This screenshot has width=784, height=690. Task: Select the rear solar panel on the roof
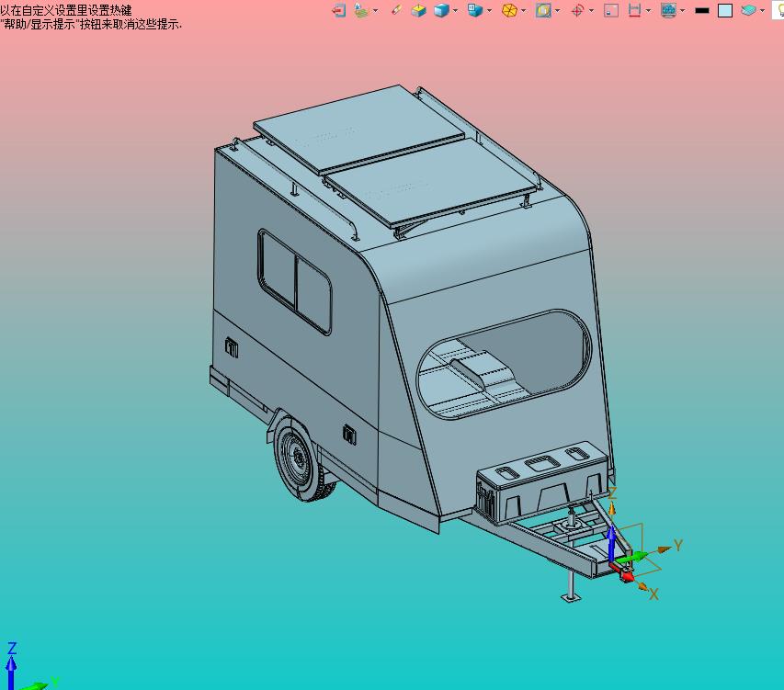(x=359, y=128)
